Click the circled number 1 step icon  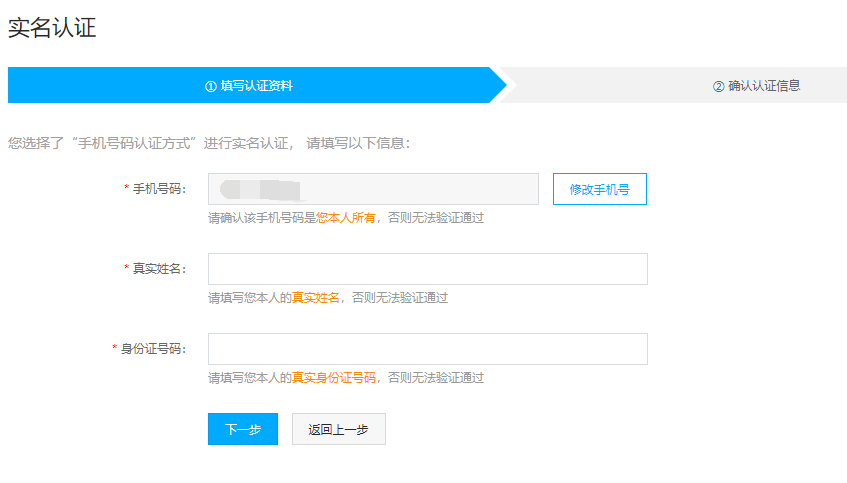(x=211, y=86)
